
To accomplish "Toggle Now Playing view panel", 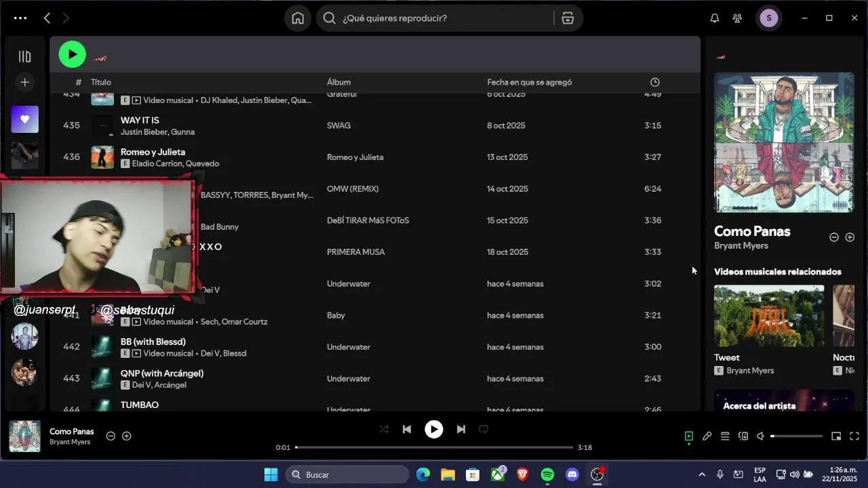I will [689, 436].
